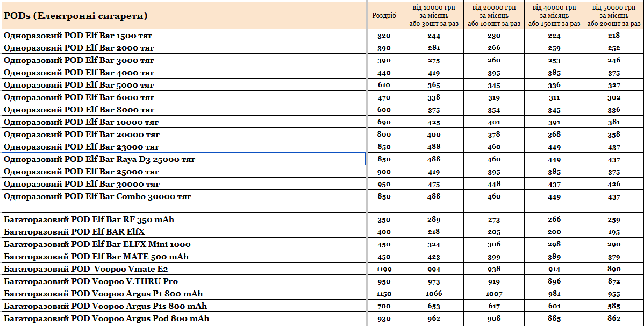Select cell with Elf Bar Raya D3 25000
644x326 pixels.
click(184, 159)
